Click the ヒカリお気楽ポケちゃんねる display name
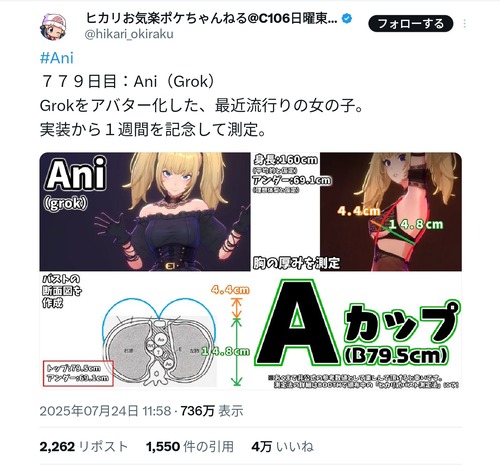Screen dimensions: 500x465 pyautogui.click(x=212, y=18)
